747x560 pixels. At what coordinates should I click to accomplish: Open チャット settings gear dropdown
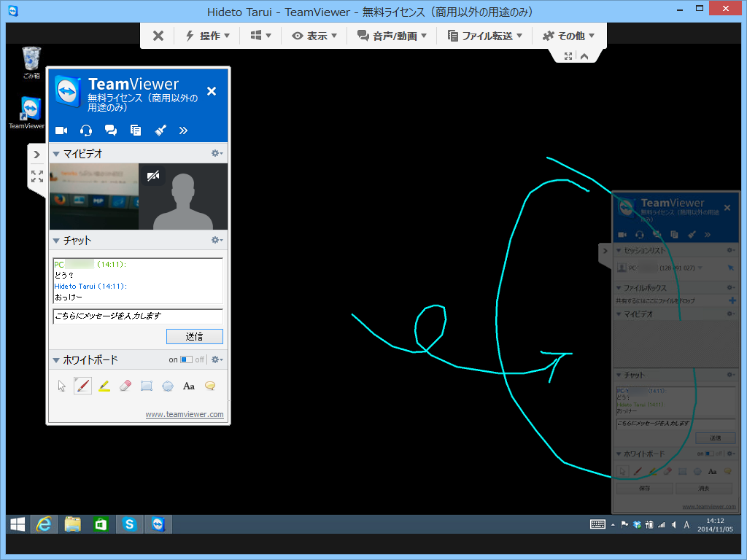coord(217,240)
